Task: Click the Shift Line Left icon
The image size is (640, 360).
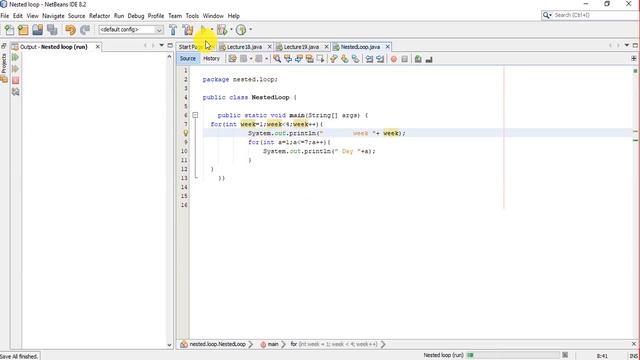Action: click(369, 59)
